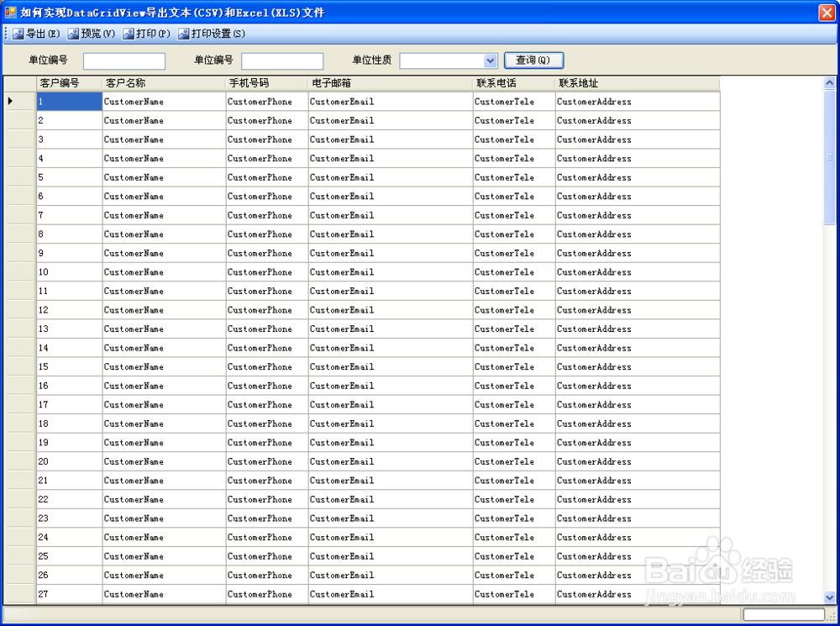Image resolution: width=840 pixels, height=626 pixels.
Task: Click the application icon in title bar
Action: click(x=10, y=12)
